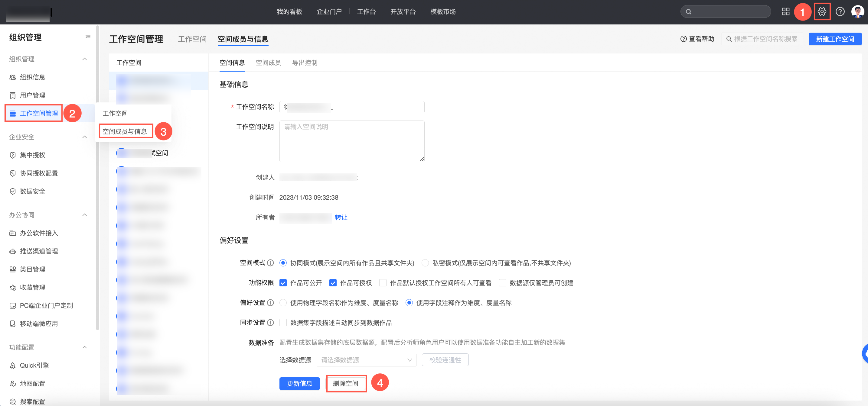Click the help question mark icon
The height and width of the screenshot is (406, 868).
840,12
